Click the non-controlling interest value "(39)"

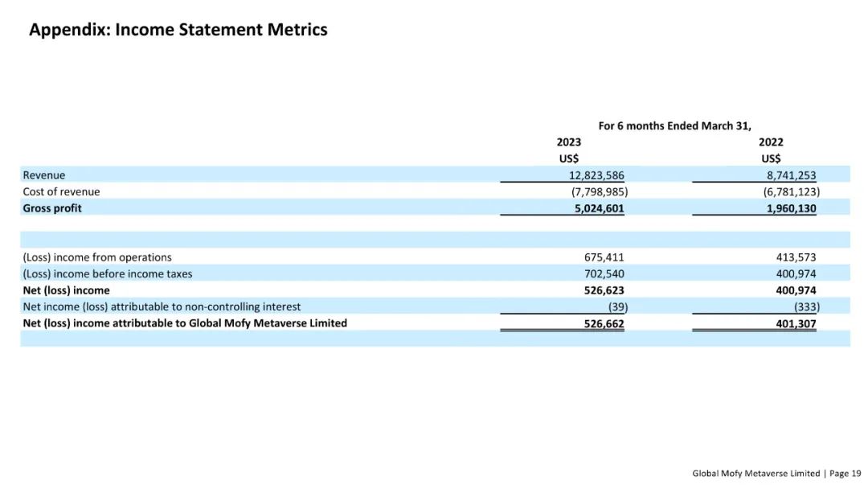click(618, 306)
